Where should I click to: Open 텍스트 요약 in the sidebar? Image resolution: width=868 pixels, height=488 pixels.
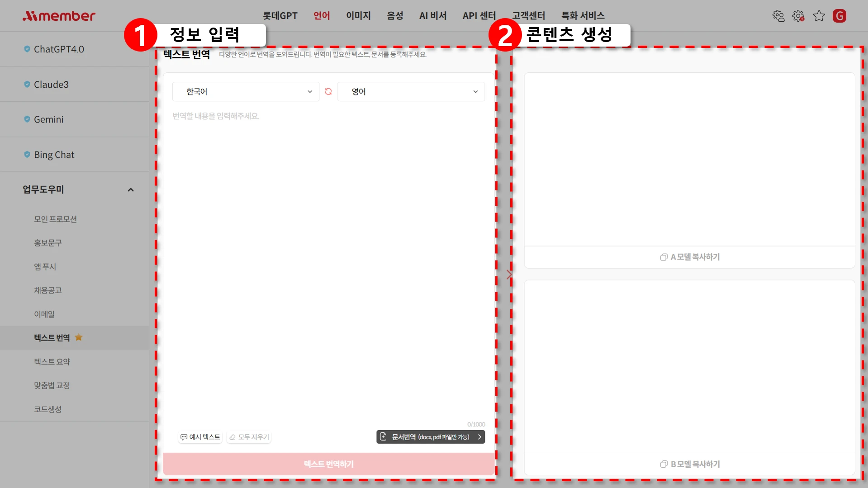[x=52, y=361]
